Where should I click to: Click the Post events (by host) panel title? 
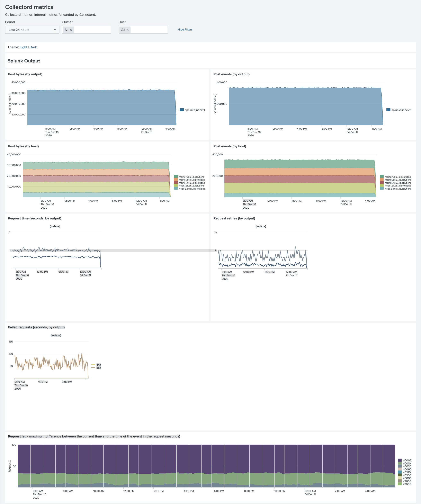[x=230, y=146]
